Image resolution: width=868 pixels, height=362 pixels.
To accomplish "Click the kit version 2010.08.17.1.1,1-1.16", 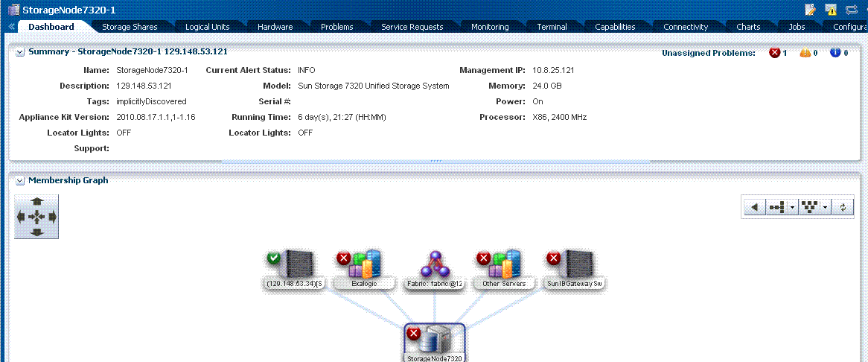I will (156, 118).
